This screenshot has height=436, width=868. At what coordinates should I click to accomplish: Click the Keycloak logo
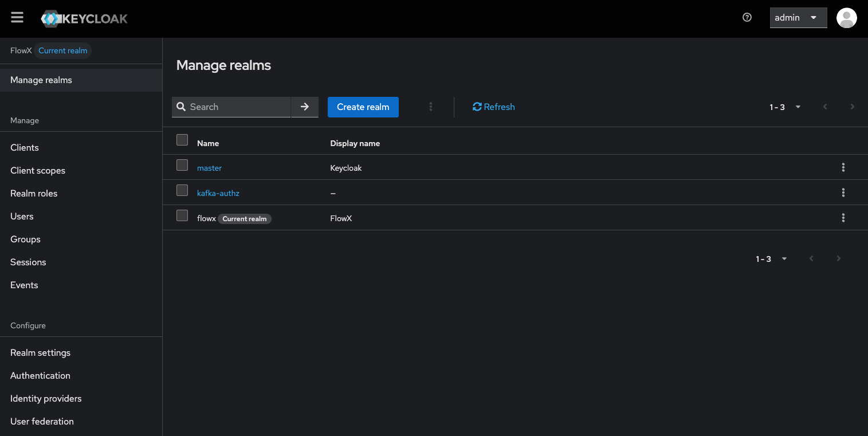tap(84, 18)
